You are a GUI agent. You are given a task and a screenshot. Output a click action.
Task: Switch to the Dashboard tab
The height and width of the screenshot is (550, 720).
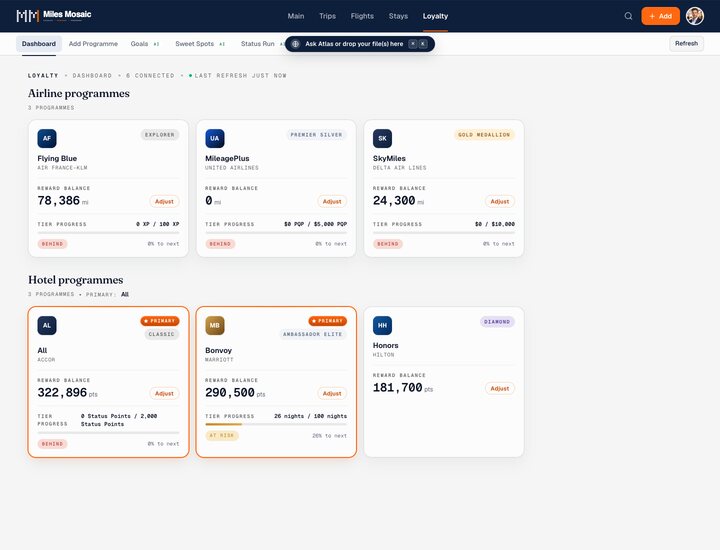click(39, 44)
